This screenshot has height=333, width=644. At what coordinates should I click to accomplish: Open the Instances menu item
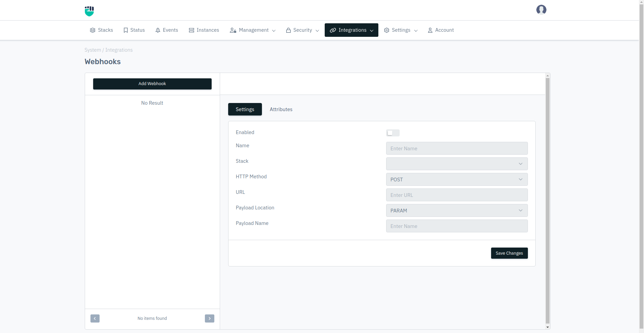pyautogui.click(x=204, y=30)
